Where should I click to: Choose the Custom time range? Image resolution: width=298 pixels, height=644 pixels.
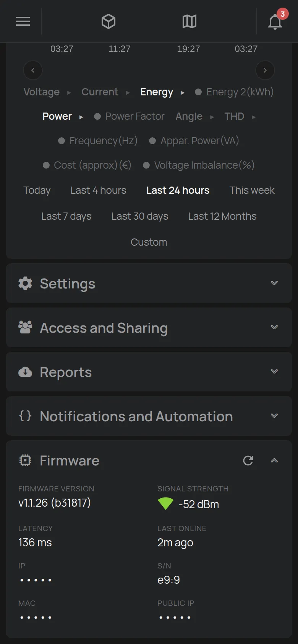click(x=149, y=242)
